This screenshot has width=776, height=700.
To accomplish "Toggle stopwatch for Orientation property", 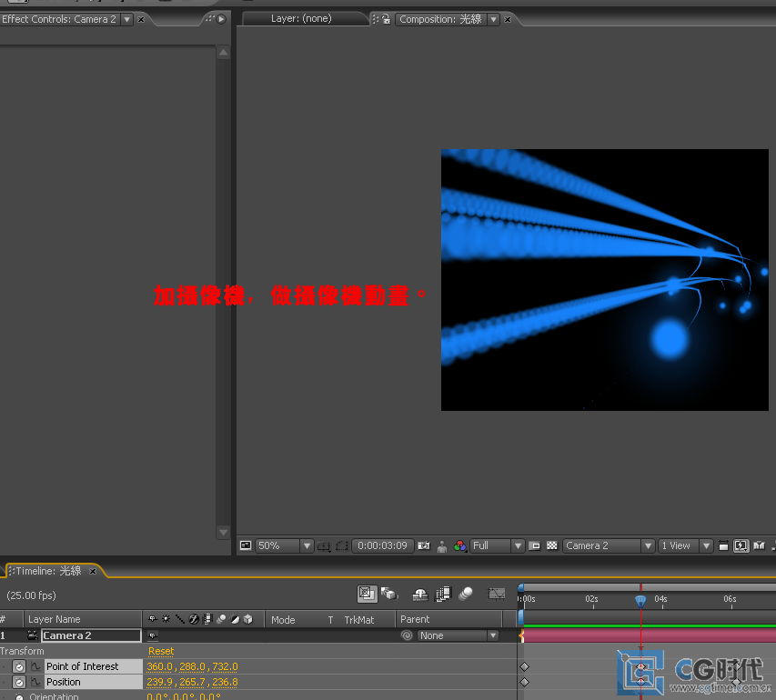I will (18, 696).
